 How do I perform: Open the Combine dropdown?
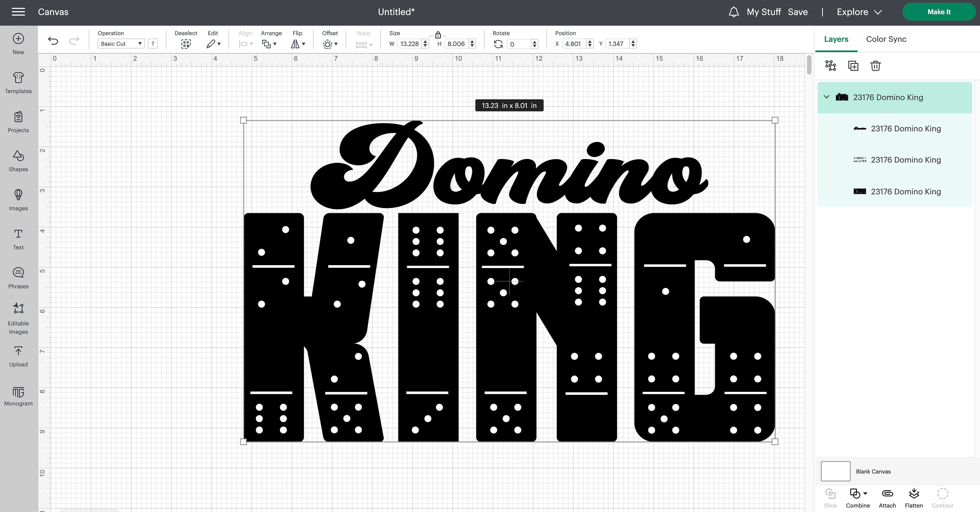pyautogui.click(x=858, y=498)
